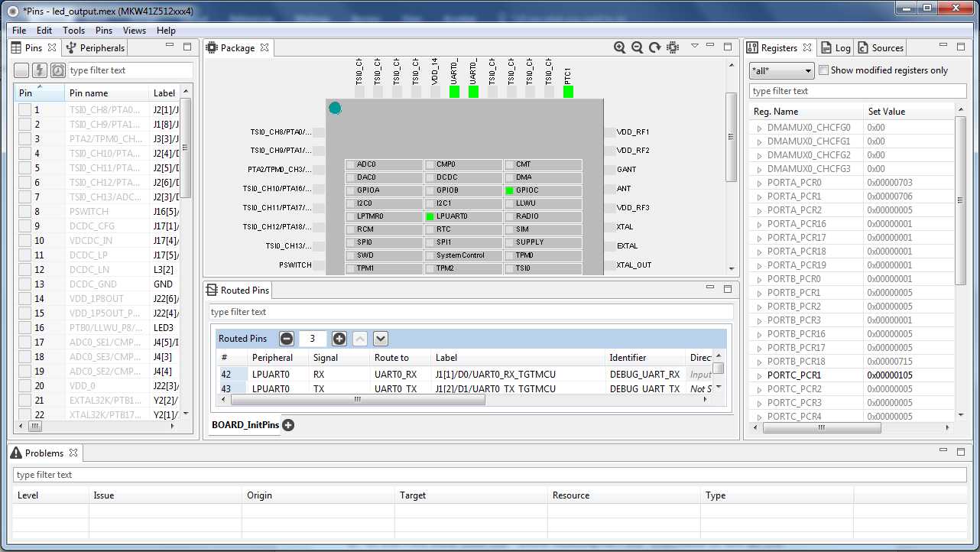Zoom out of the package view
The image size is (980, 552).
click(x=638, y=47)
